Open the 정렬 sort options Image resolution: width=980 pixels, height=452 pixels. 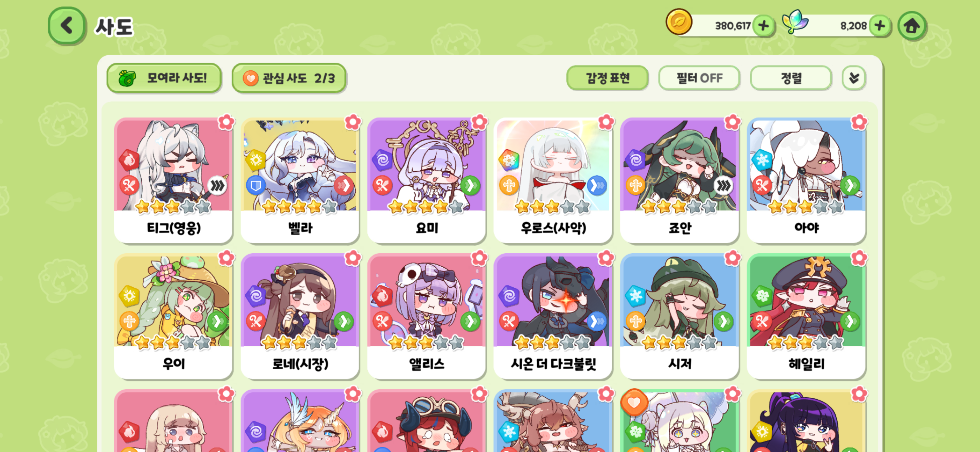tap(791, 78)
